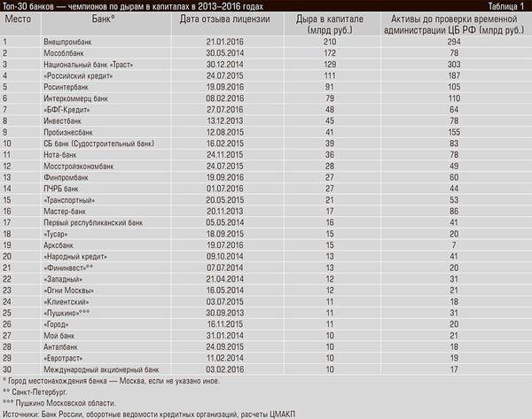Select "Мосстройэкономбанк" entry
Viewport: 532px width, 419px height.
point(78,167)
